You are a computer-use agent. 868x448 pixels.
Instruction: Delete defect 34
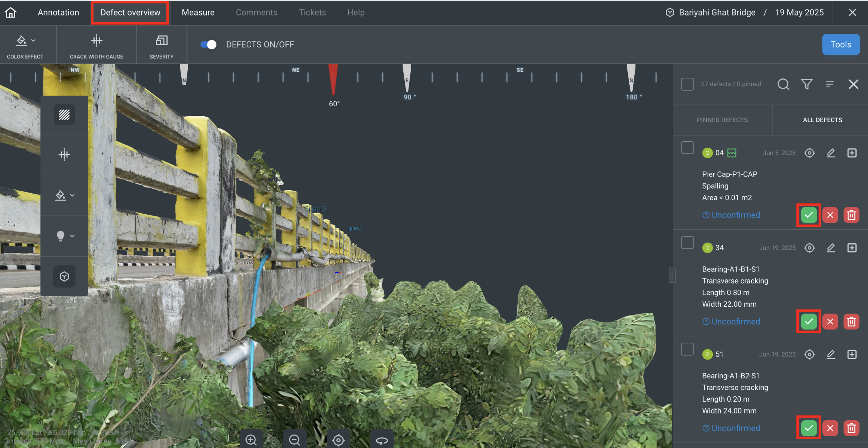point(851,322)
